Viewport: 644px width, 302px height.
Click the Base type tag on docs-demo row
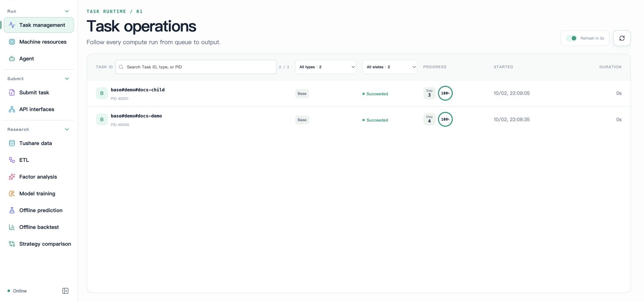coord(302,120)
